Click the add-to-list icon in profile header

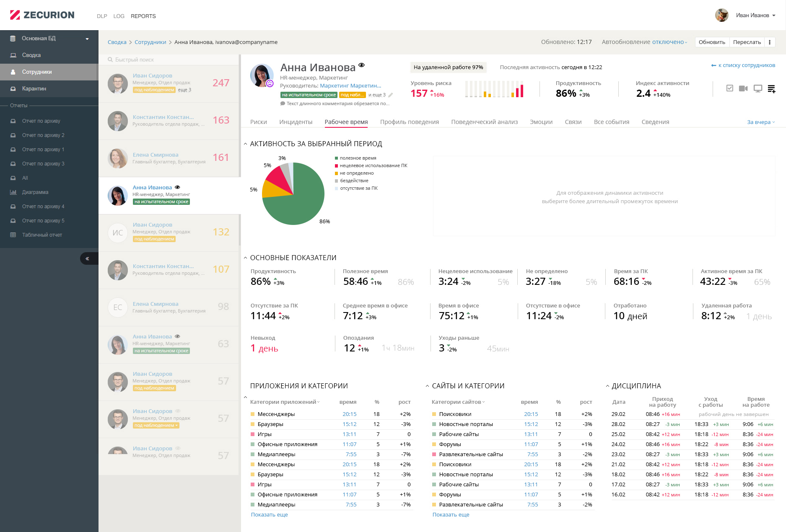click(771, 89)
